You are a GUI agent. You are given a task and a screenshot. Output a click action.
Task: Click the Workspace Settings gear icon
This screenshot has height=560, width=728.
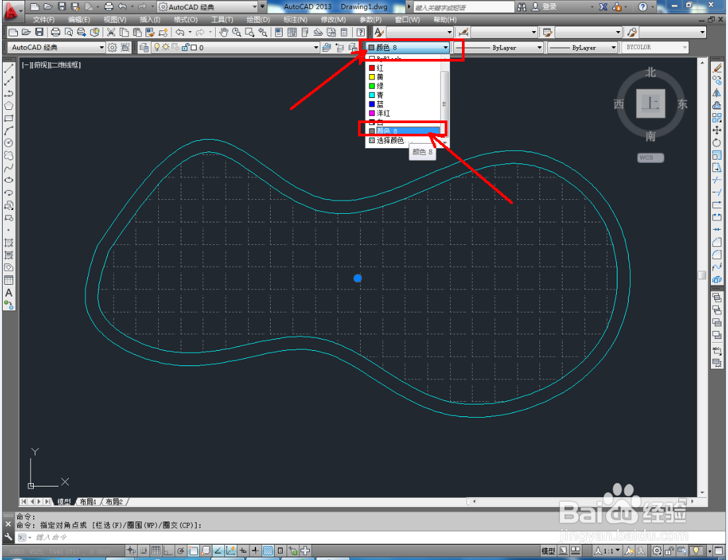tap(113, 48)
